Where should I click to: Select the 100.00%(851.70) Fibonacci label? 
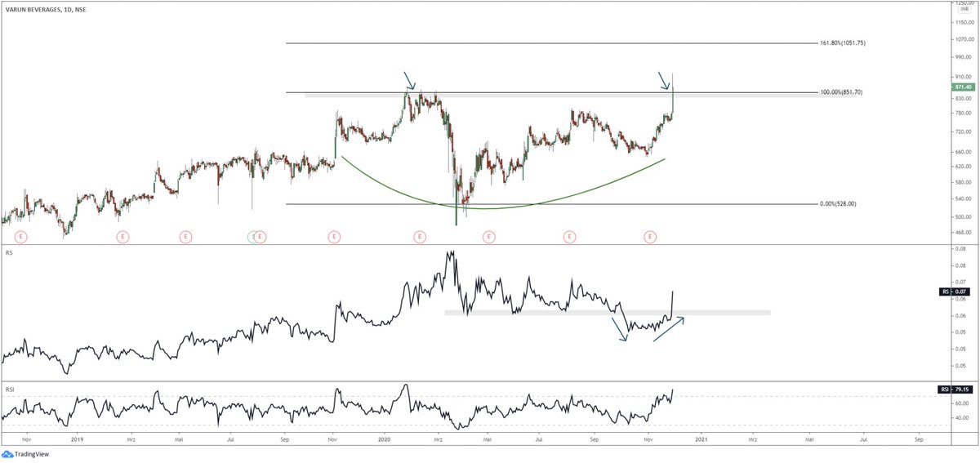[x=841, y=92]
